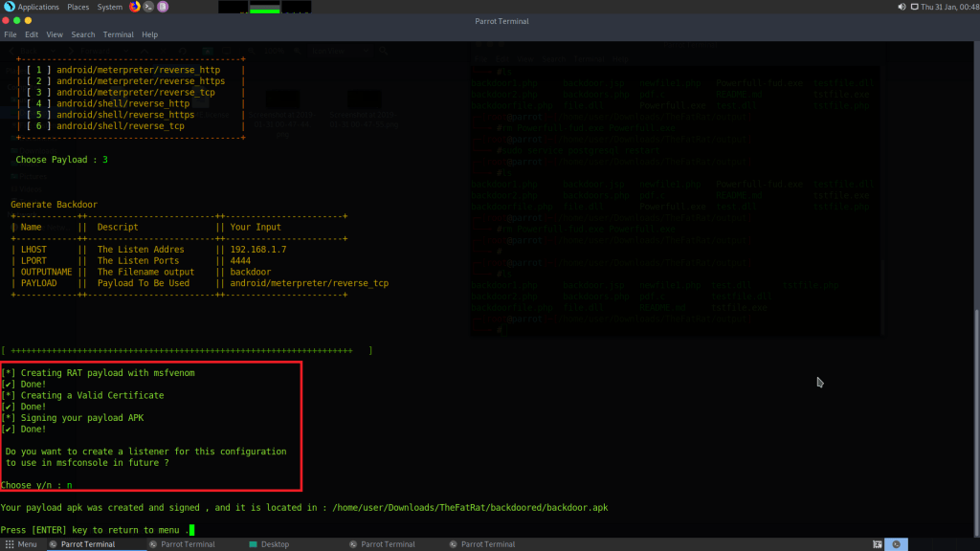The image size is (980, 551).
Task: Click payload option 'android/shell/reverse_http'
Action: click(x=123, y=103)
